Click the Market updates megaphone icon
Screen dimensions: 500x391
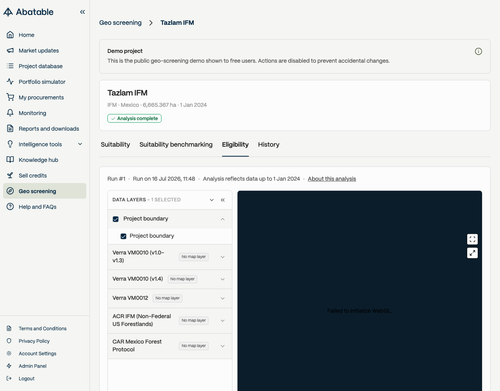pos(10,50)
